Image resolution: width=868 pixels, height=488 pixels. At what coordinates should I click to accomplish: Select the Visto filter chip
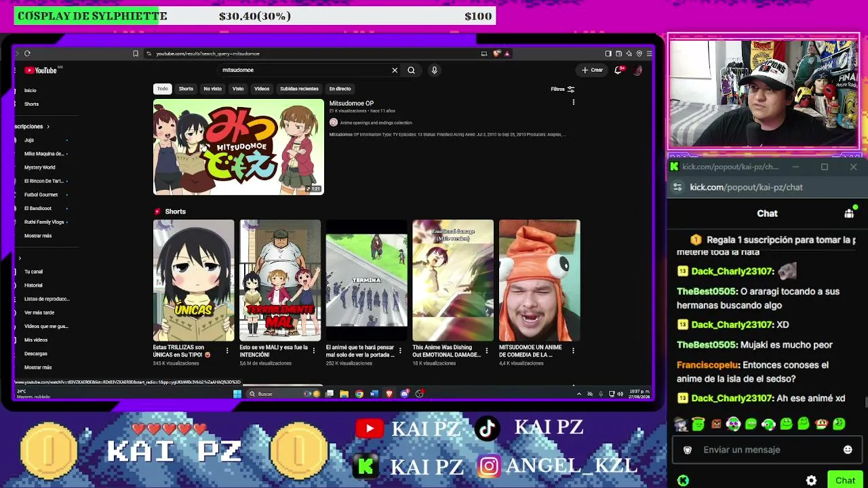tap(238, 89)
